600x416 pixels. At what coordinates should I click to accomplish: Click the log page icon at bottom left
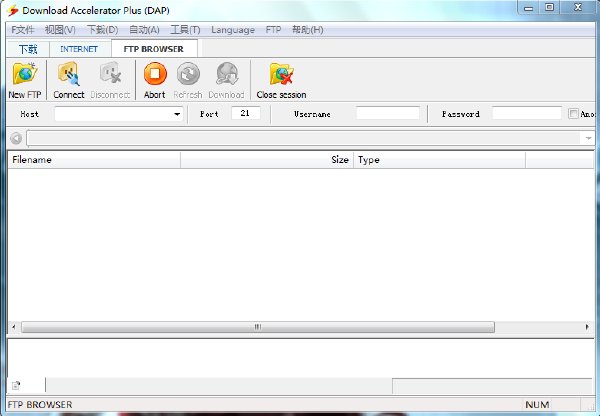(16, 385)
